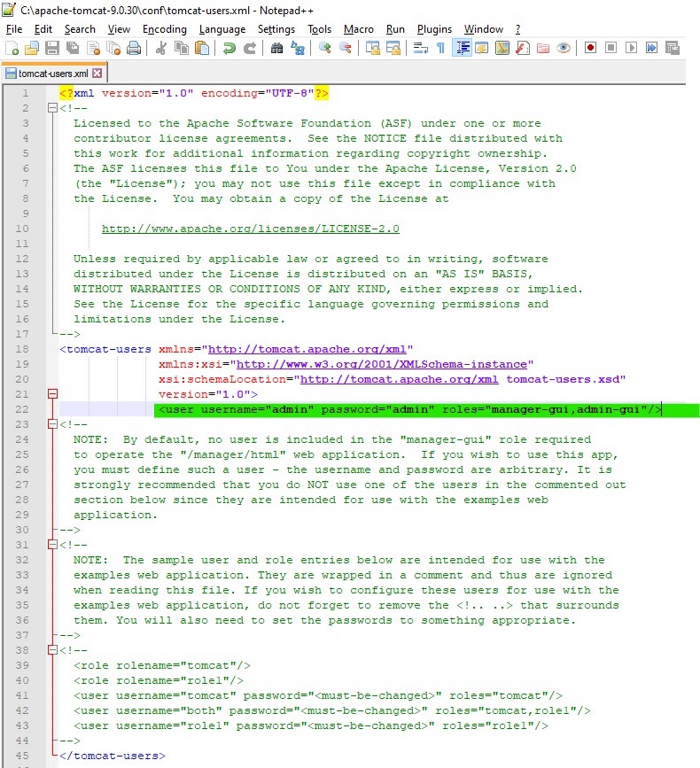Open the Encoding menu
This screenshot has width=700, height=768.
(x=165, y=29)
